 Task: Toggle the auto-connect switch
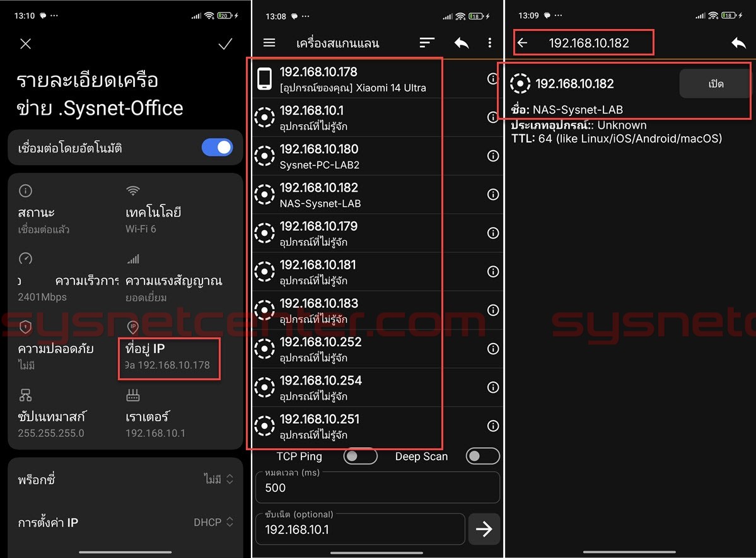click(x=218, y=147)
